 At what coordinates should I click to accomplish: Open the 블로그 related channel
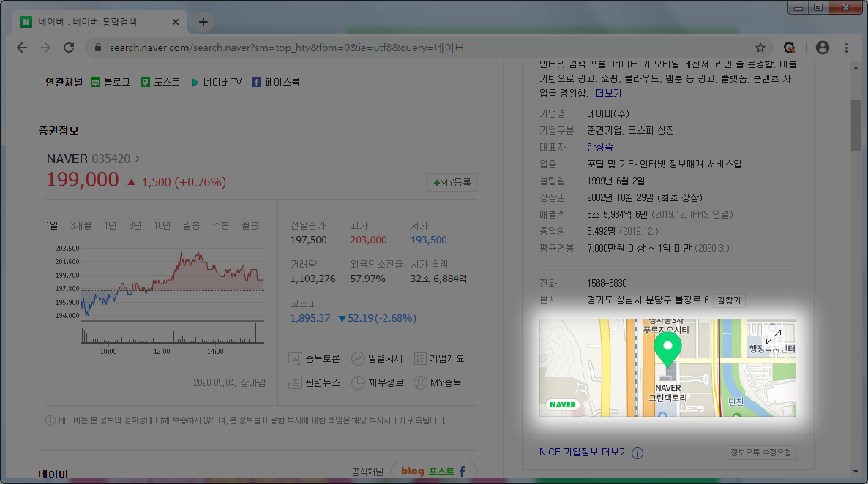111,82
